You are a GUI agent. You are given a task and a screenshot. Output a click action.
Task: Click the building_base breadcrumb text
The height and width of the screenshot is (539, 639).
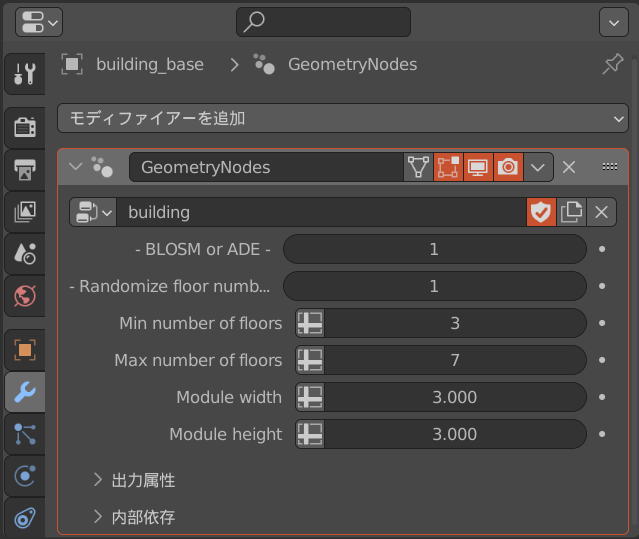pyautogui.click(x=150, y=64)
